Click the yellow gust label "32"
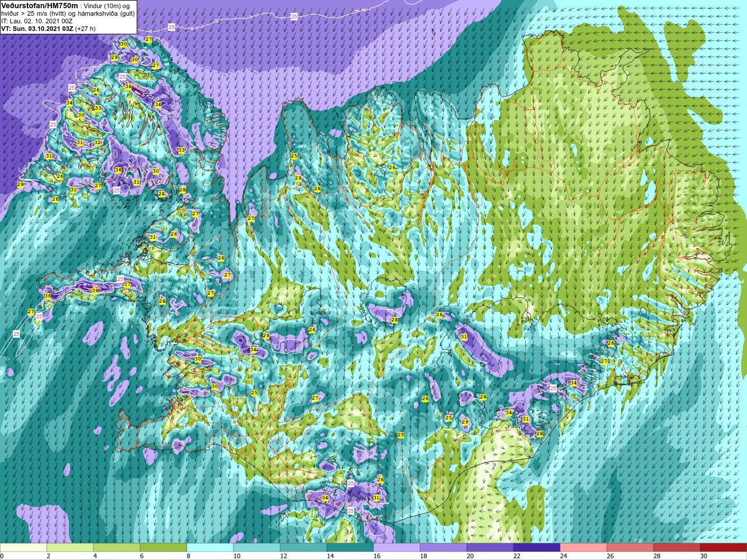This screenshot has width=747, height=560. pyautogui.click(x=97, y=142)
